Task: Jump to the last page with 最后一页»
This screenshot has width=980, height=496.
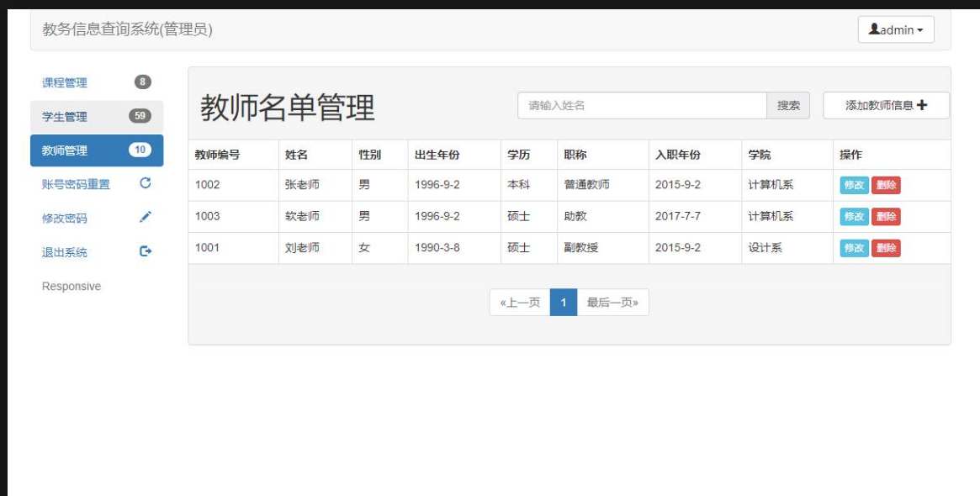Action: tap(612, 303)
